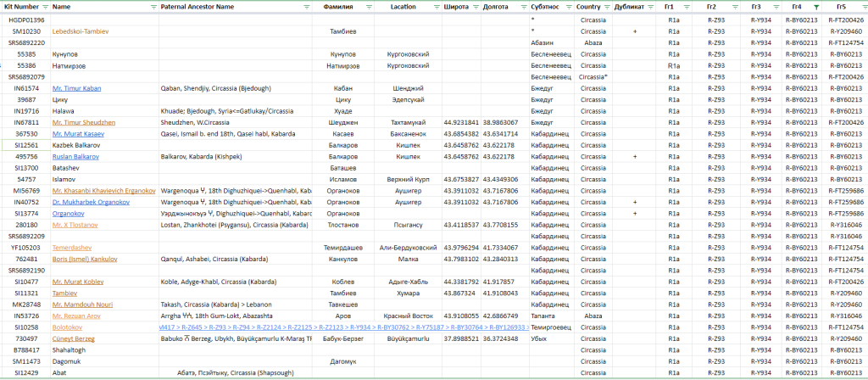Click the Büyükçamurlu location cell
The image size is (868, 380).
408,338
